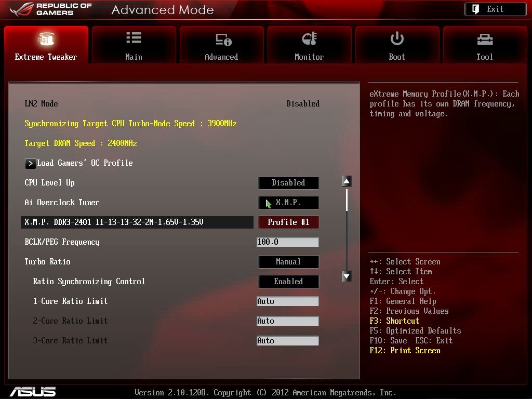Click the vertical scrollbar thumb
Viewport: 532px width, 399px height.
click(347, 200)
